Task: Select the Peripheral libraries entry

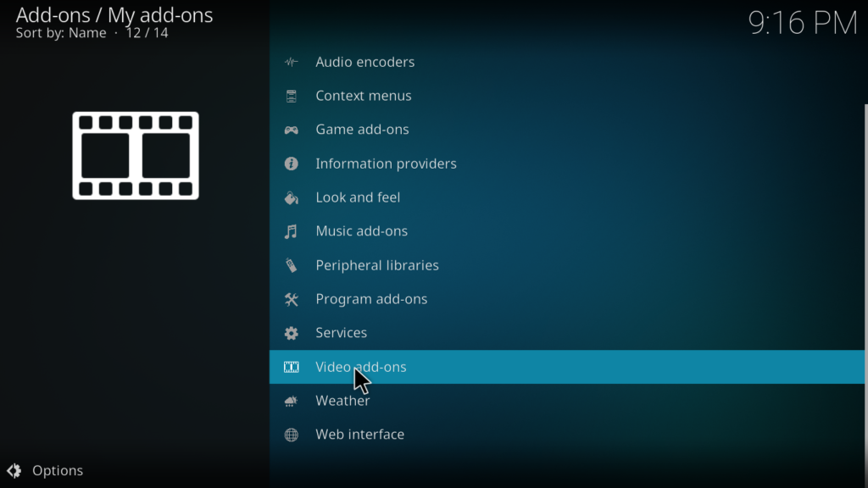Action: click(377, 265)
